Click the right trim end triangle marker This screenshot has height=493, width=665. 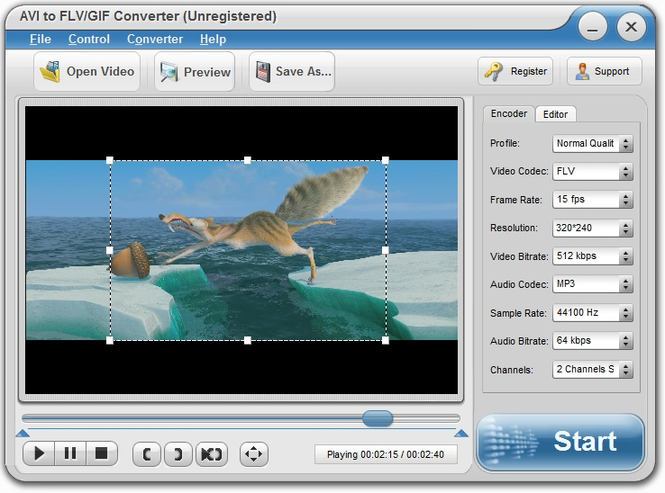[x=461, y=433]
